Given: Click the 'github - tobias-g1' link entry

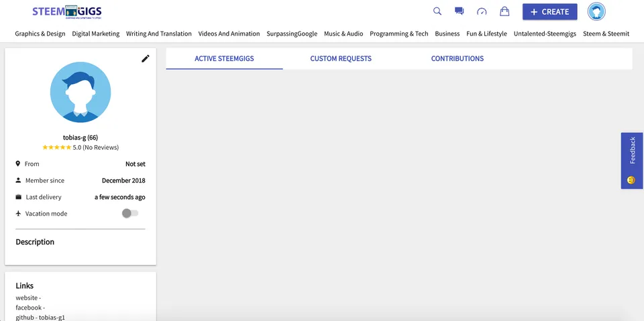Looking at the screenshot, I should (x=40, y=317).
